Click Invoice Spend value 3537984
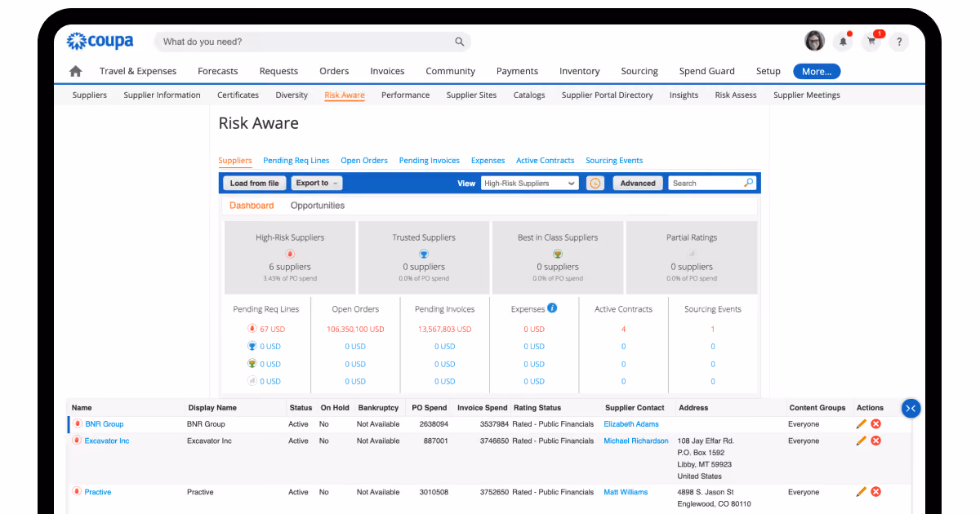The image size is (980, 514). point(494,424)
